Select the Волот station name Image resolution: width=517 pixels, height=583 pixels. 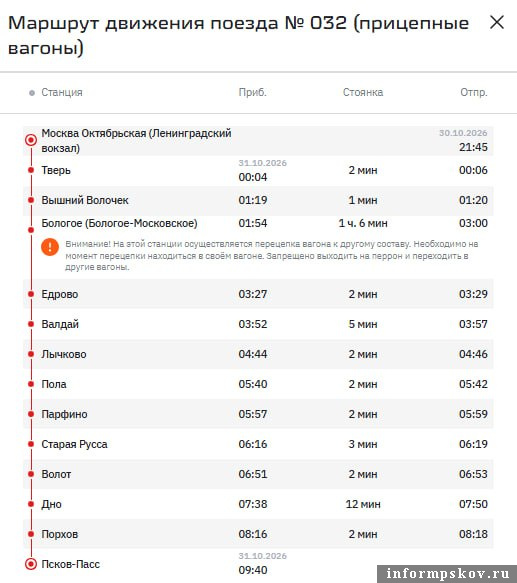click(56, 474)
